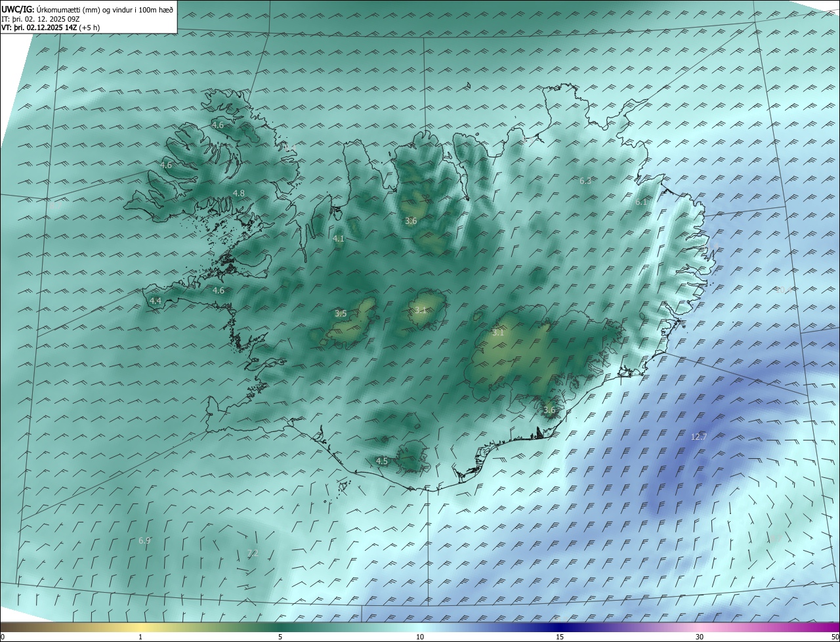Click the 6.1 value in the northeast
The image size is (840, 642).
tap(641, 202)
